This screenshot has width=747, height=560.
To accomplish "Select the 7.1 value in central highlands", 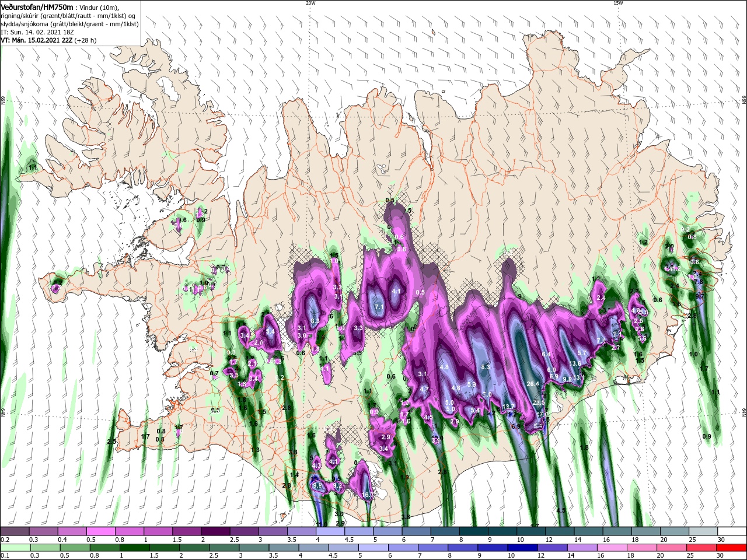I will 378,307.
